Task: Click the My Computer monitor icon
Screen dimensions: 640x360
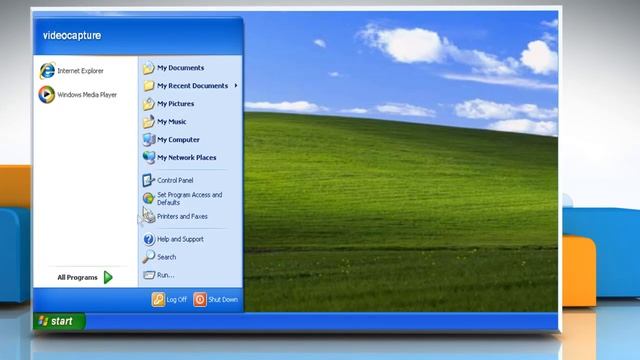Action: 149,140
